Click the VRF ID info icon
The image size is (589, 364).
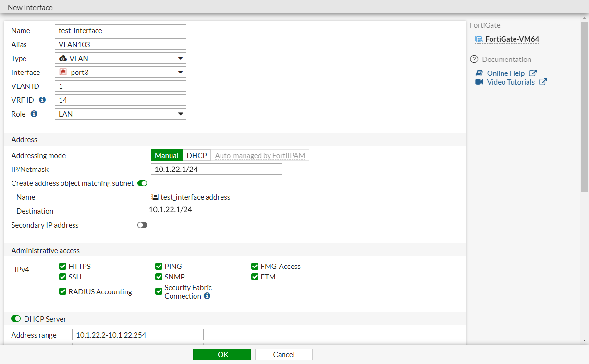42,100
